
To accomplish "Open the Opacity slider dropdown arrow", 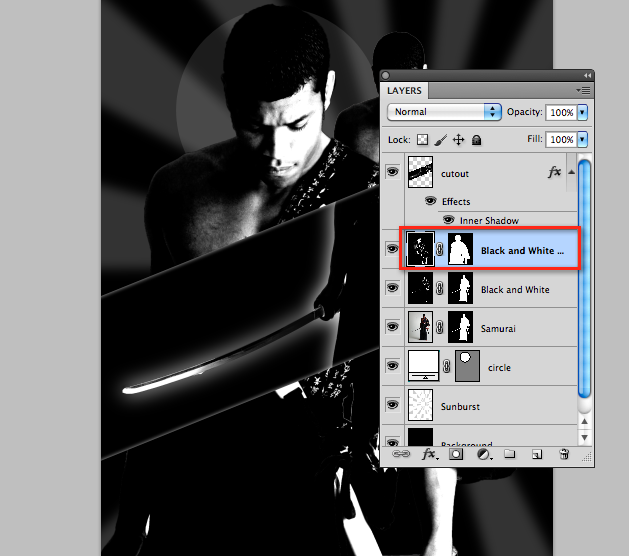I will [582, 112].
